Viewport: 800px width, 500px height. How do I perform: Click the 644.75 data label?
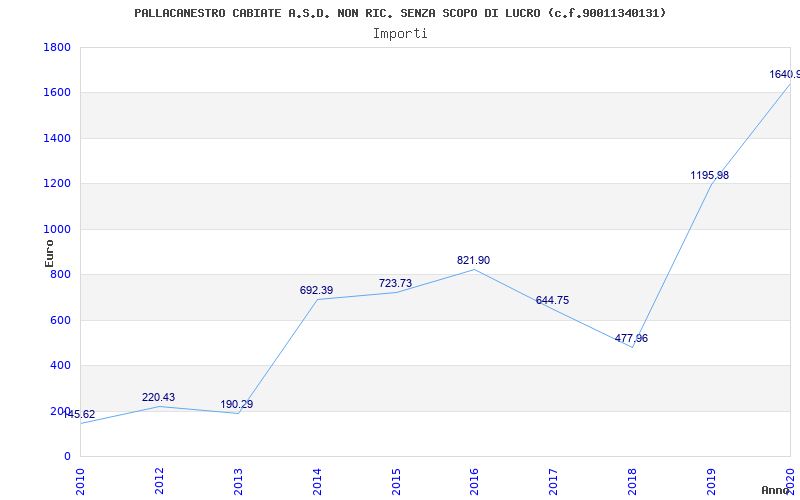pos(552,301)
